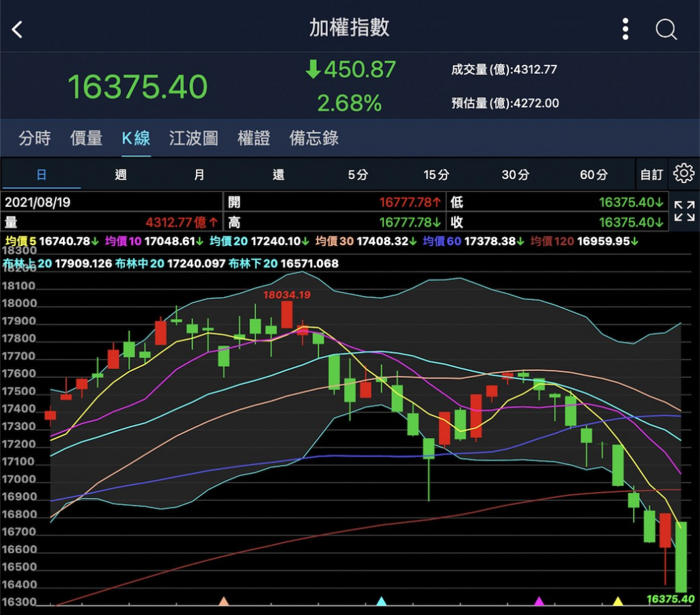Switch to the 價量 tab
700x615 pixels.
pos(86,138)
